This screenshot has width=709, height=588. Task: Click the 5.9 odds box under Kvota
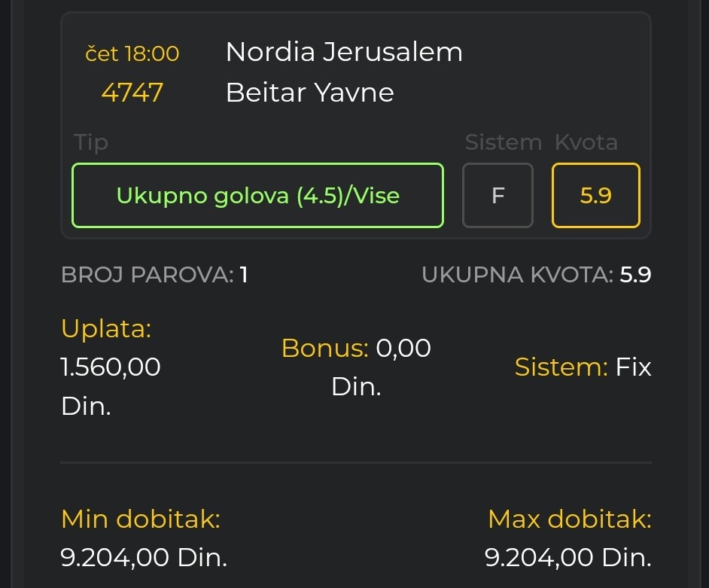(595, 196)
